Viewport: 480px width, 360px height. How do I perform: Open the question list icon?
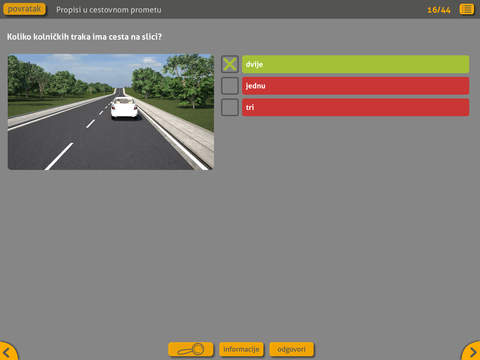(466, 9)
